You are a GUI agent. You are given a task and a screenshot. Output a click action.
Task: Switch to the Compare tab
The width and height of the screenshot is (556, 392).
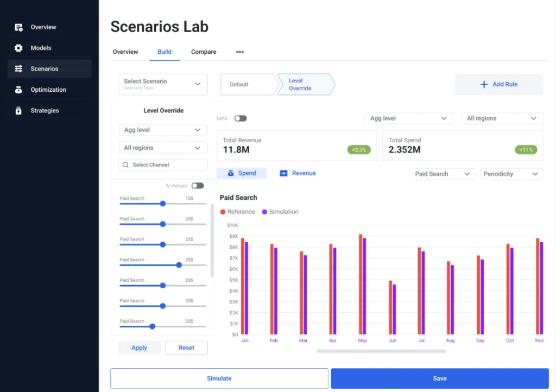[x=204, y=52]
